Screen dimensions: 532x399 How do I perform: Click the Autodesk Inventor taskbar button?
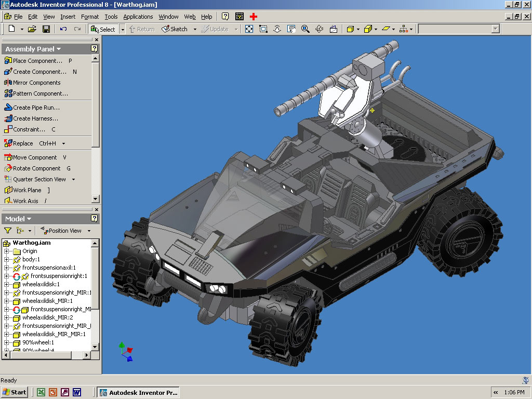tap(138, 393)
